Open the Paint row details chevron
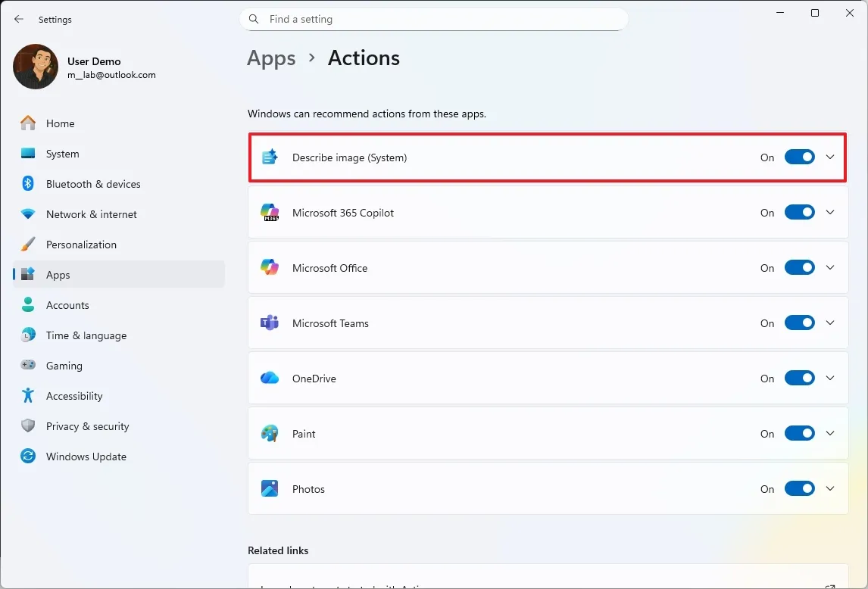Screen dimensions: 868x589 click(x=830, y=434)
